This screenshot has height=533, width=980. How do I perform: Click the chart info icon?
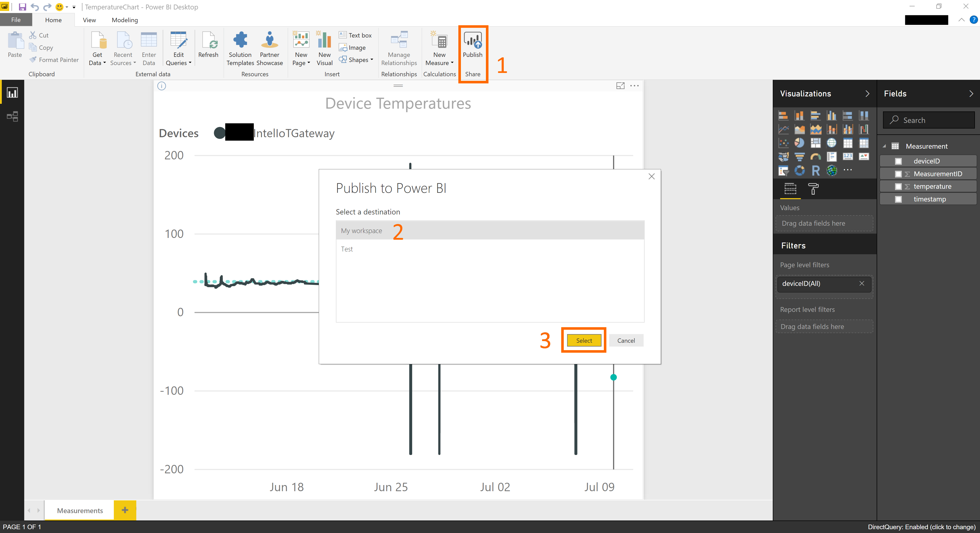click(x=162, y=86)
